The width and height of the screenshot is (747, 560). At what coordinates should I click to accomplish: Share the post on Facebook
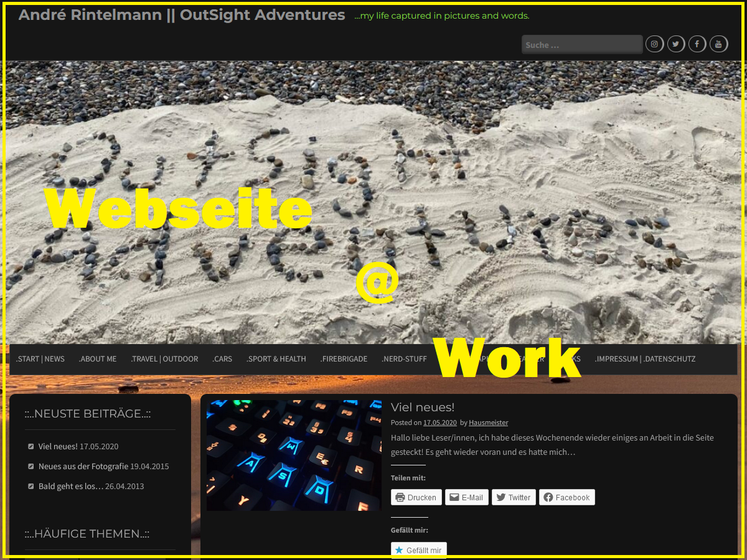(x=566, y=497)
